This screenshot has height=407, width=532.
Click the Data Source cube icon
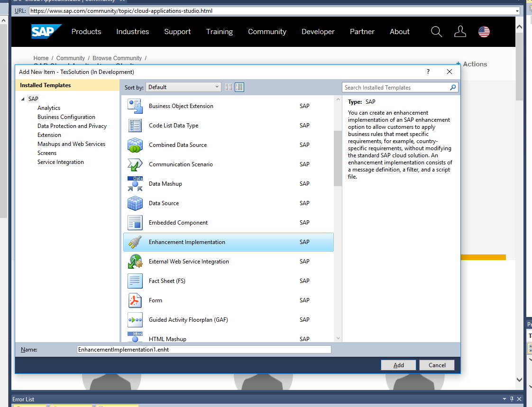(x=135, y=203)
